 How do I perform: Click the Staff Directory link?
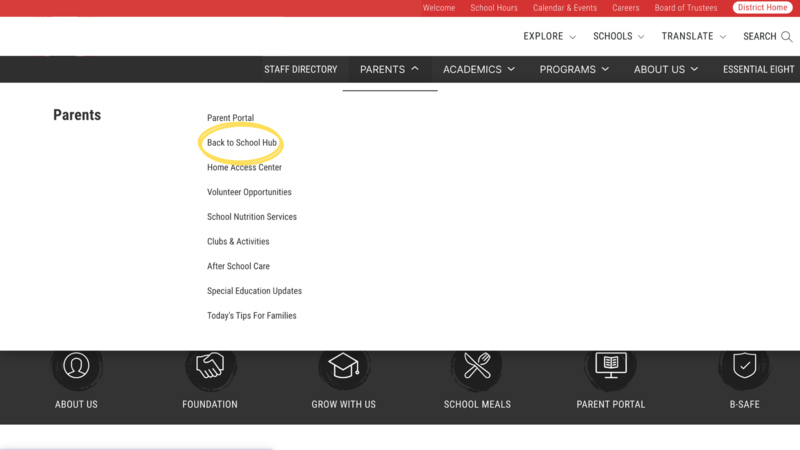coord(300,70)
